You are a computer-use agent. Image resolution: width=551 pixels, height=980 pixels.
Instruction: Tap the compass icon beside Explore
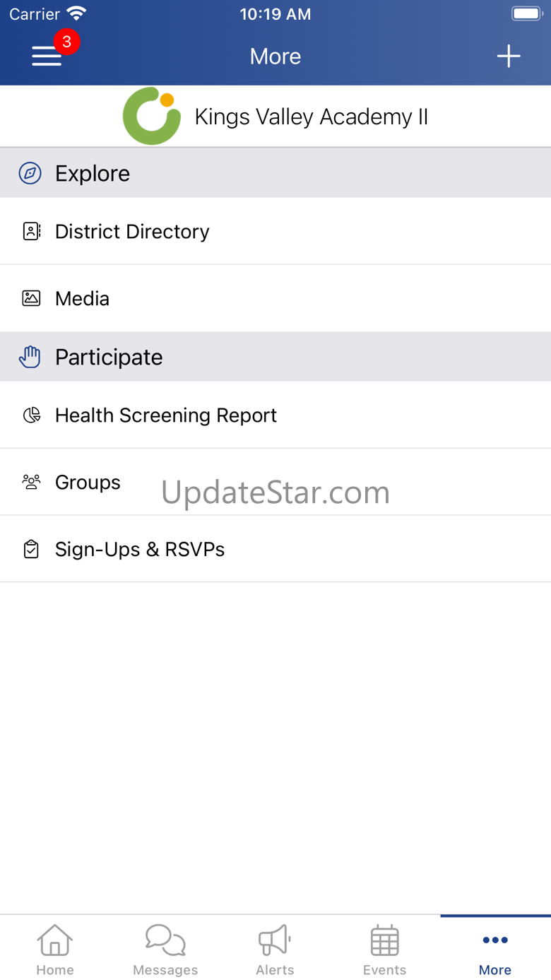30,173
